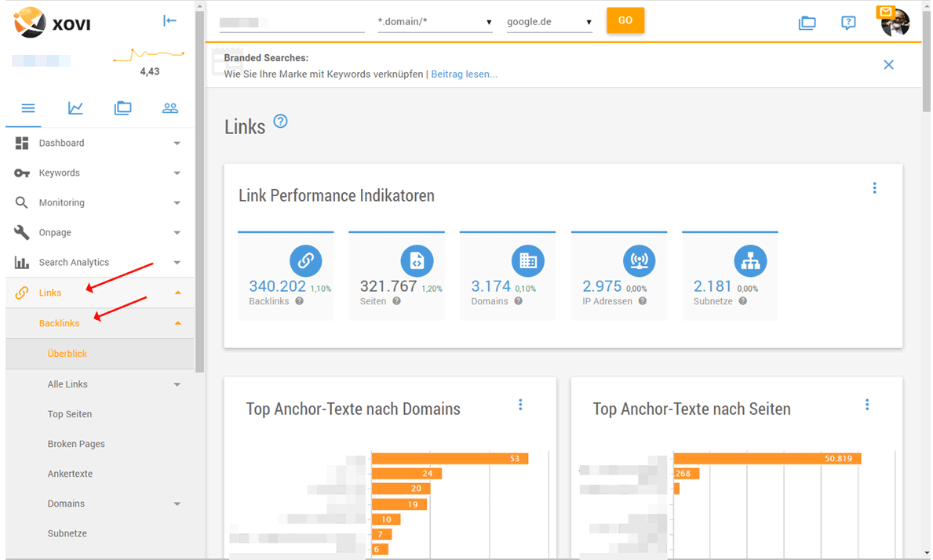The image size is (933, 560).
Task: Collapse the Links menu arrow
Action: [x=177, y=293]
